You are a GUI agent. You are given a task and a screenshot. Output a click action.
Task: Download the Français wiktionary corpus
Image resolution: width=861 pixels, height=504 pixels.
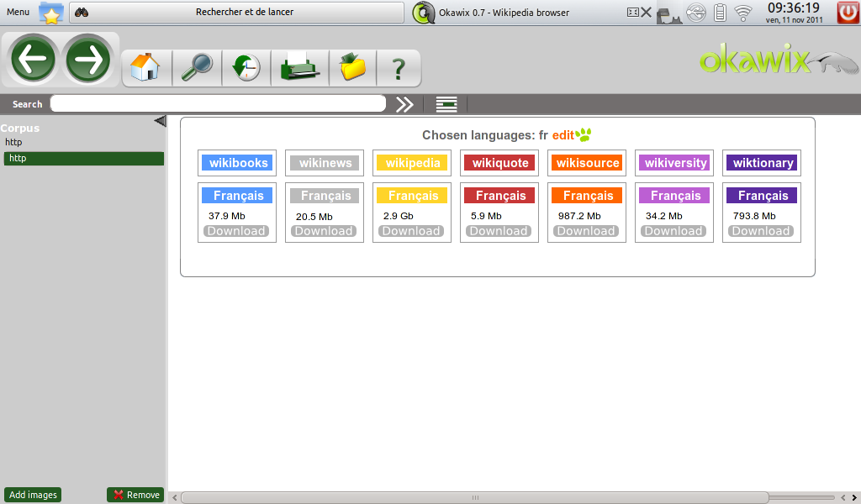click(761, 231)
